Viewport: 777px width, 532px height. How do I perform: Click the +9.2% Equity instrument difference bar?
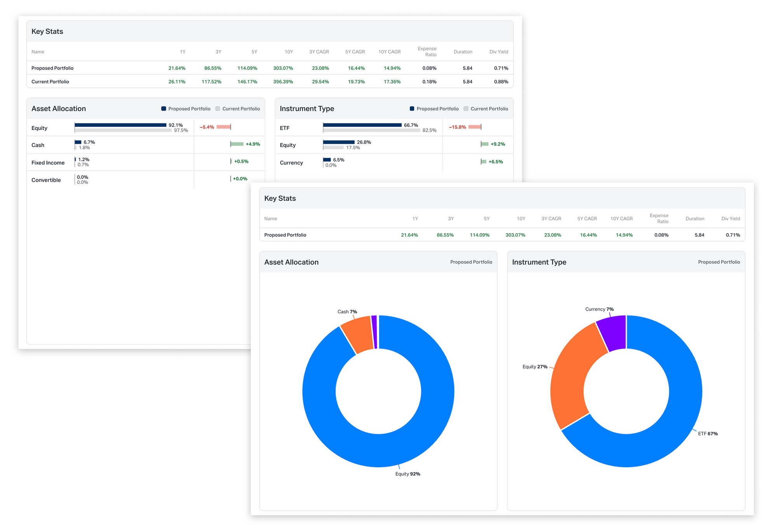pyautogui.click(x=485, y=144)
